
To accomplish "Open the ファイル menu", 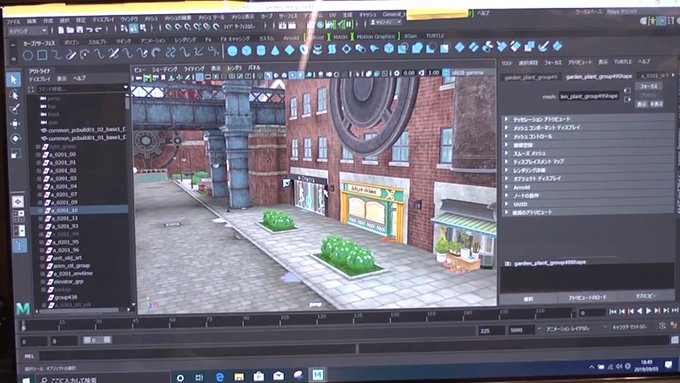I will click(13, 21).
